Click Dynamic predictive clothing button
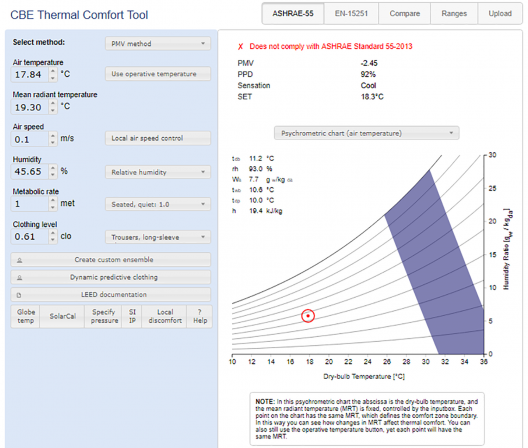 pyautogui.click(x=111, y=277)
